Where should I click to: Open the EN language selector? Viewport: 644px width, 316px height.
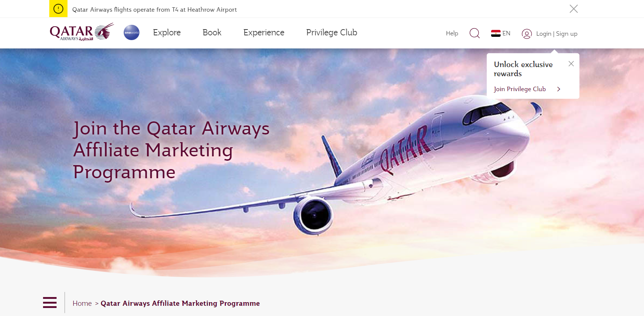tap(506, 33)
